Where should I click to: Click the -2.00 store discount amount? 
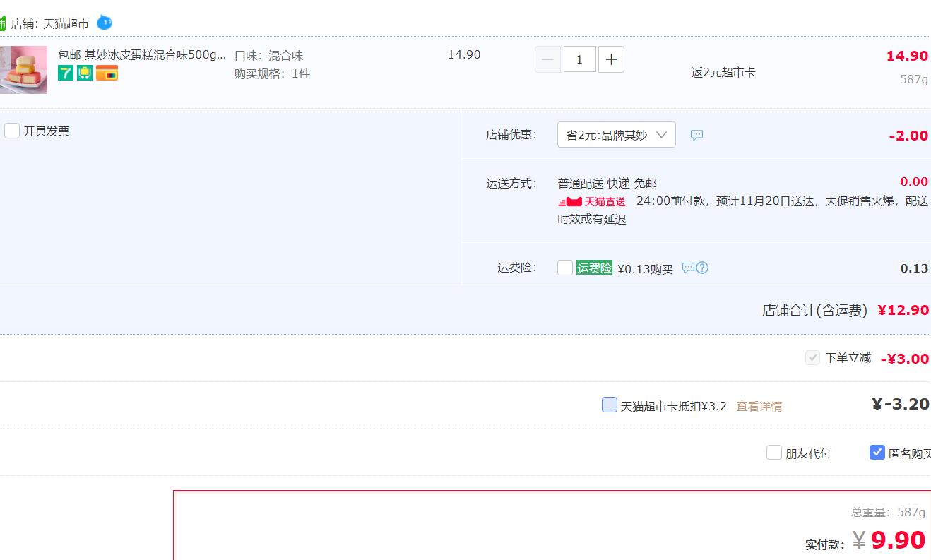[908, 136]
